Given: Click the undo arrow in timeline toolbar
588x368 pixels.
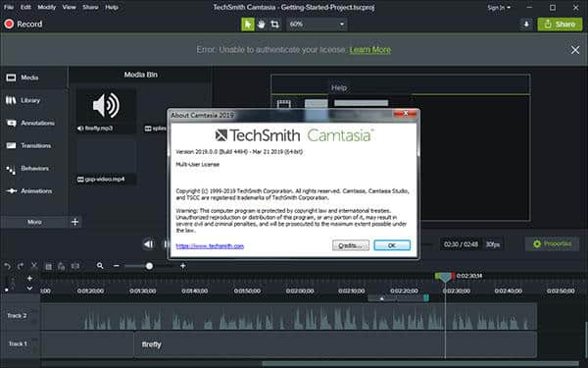Looking at the screenshot, I should 7,266.
